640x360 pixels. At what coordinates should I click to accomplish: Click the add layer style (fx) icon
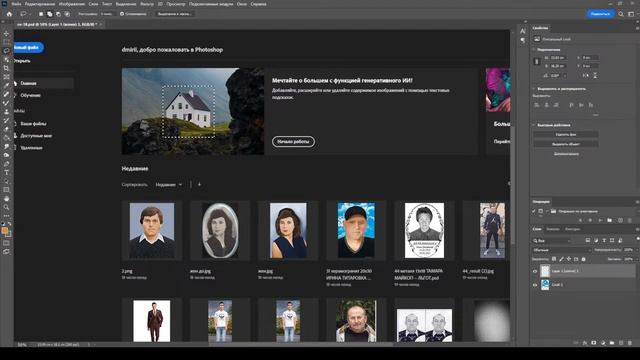[x=584, y=343]
